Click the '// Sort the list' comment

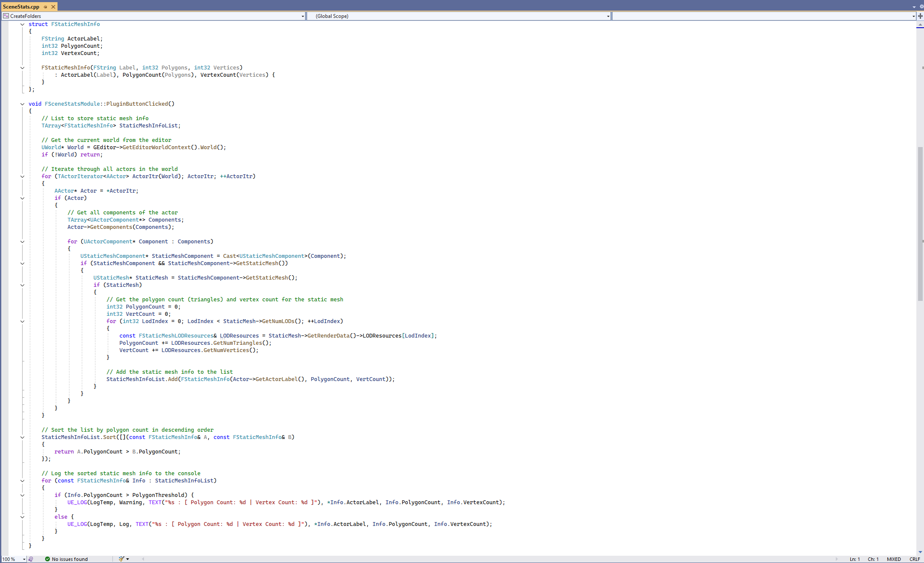(127, 430)
